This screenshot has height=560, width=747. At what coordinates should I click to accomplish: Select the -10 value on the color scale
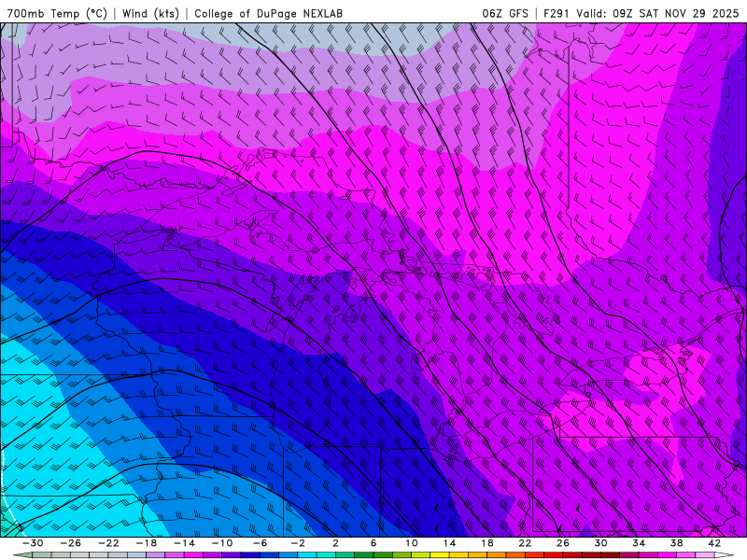click(x=222, y=543)
